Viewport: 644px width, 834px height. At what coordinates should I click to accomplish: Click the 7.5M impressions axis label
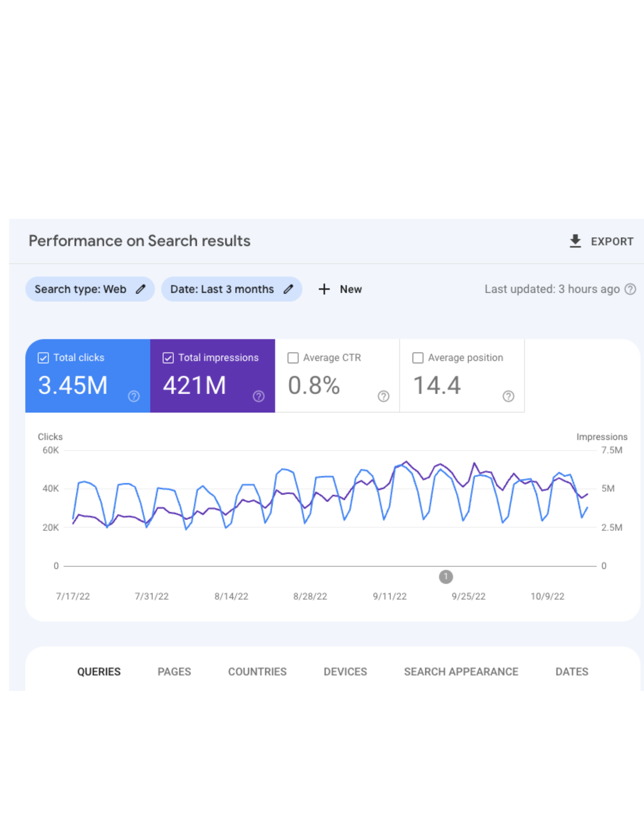pos(611,450)
